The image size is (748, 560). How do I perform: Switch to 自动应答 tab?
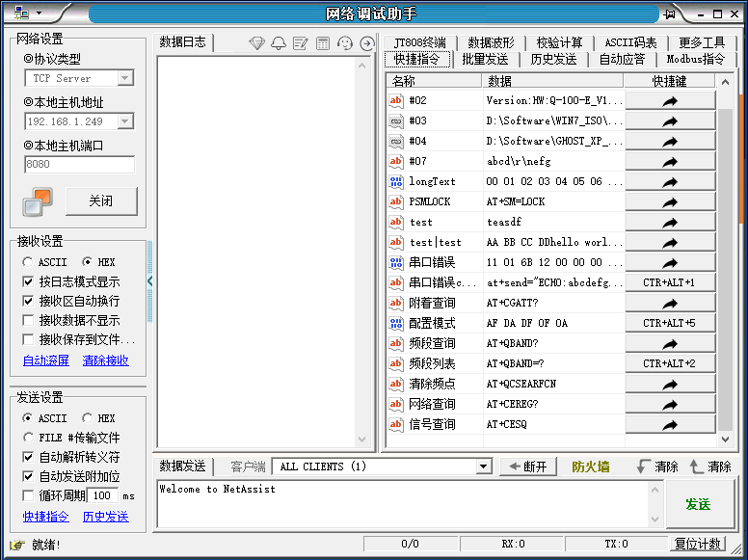pyautogui.click(x=622, y=60)
